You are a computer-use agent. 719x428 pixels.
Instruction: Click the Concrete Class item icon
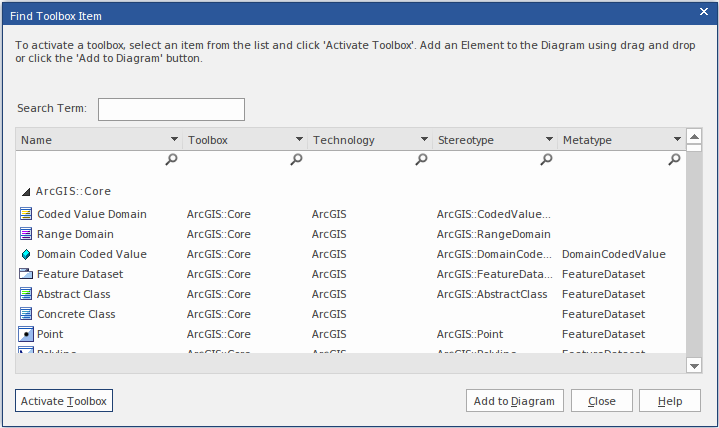coord(26,314)
